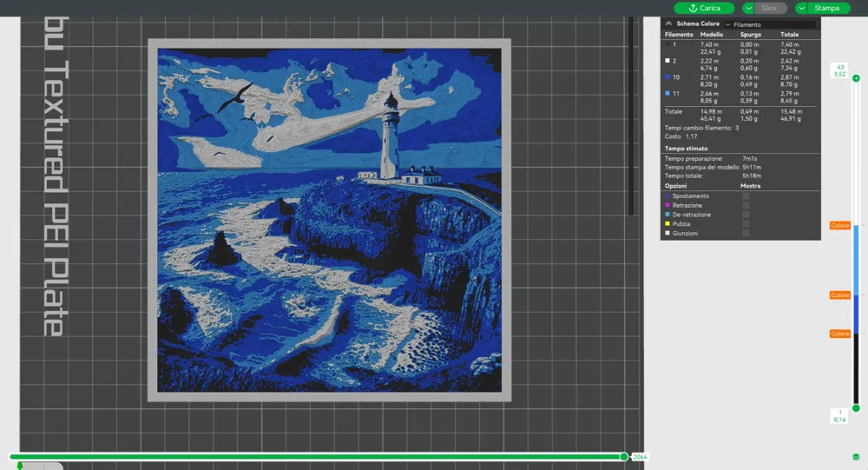Click filament 2 white color swatch
Viewport: 868px width, 470px height.
click(667, 61)
